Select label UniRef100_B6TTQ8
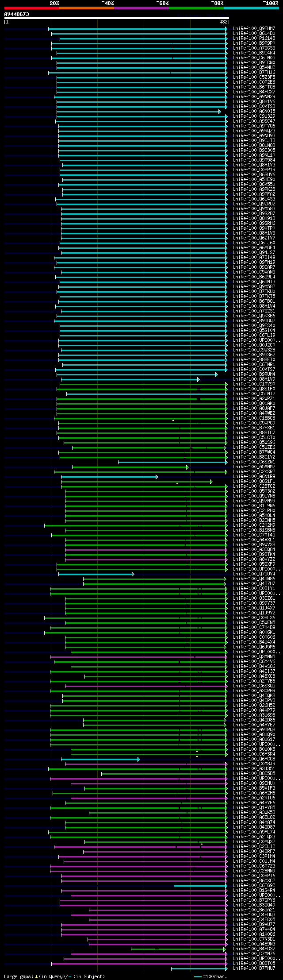Screen dimensions: 283x980 254,87
